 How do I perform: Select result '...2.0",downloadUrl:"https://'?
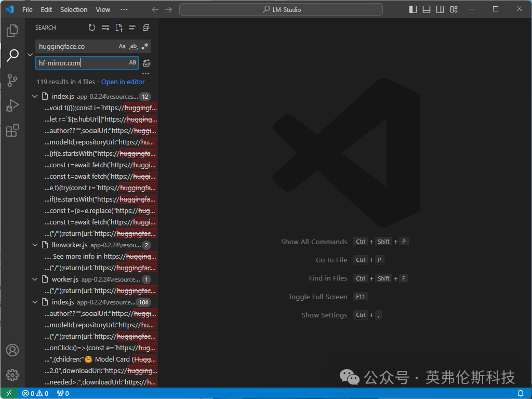click(x=101, y=371)
